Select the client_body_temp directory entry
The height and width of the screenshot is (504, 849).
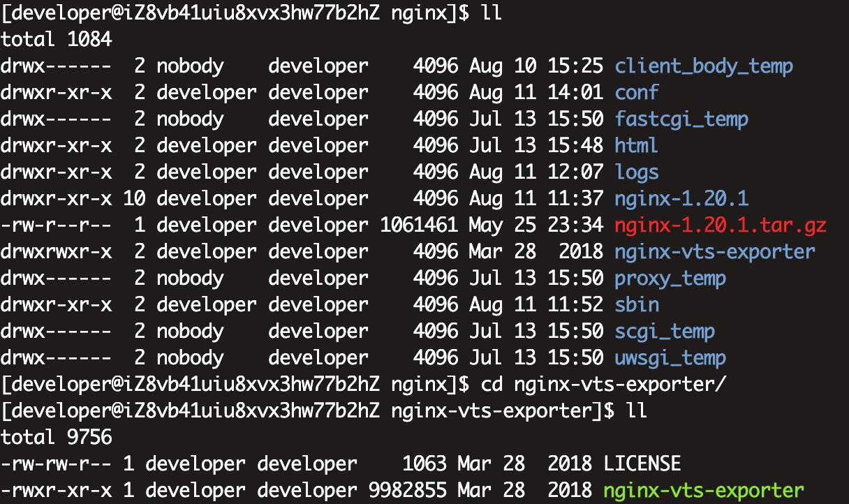click(x=704, y=66)
